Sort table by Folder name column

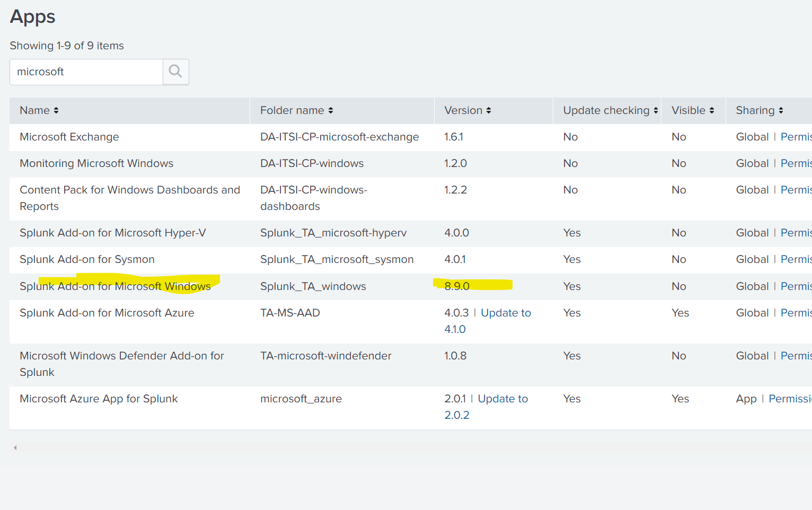click(296, 110)
